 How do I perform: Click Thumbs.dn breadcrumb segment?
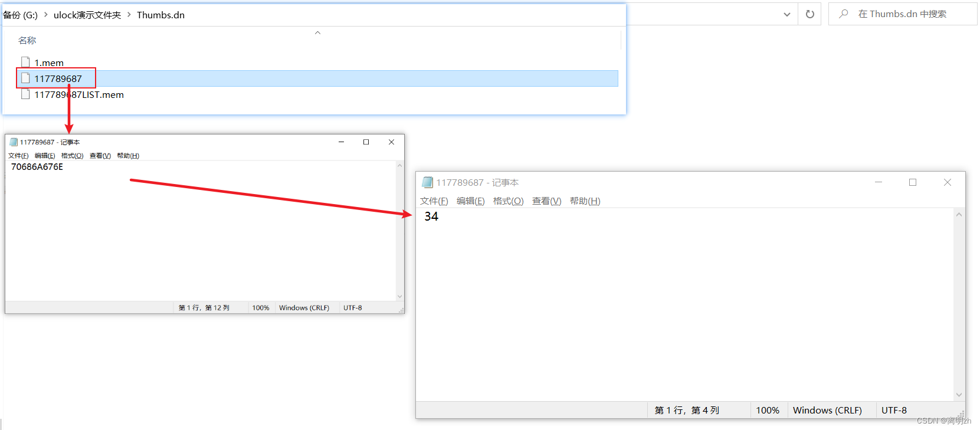click(x=160, y=15)
